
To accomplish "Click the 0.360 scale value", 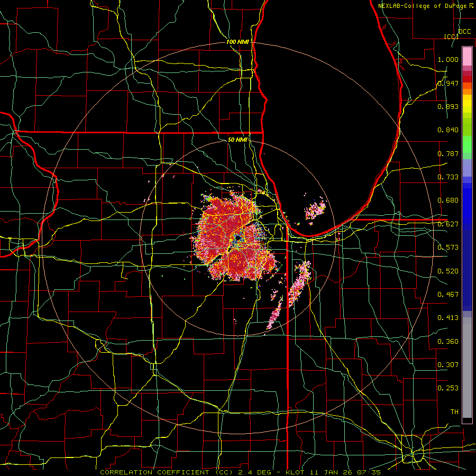I will [x=448, y=342].
